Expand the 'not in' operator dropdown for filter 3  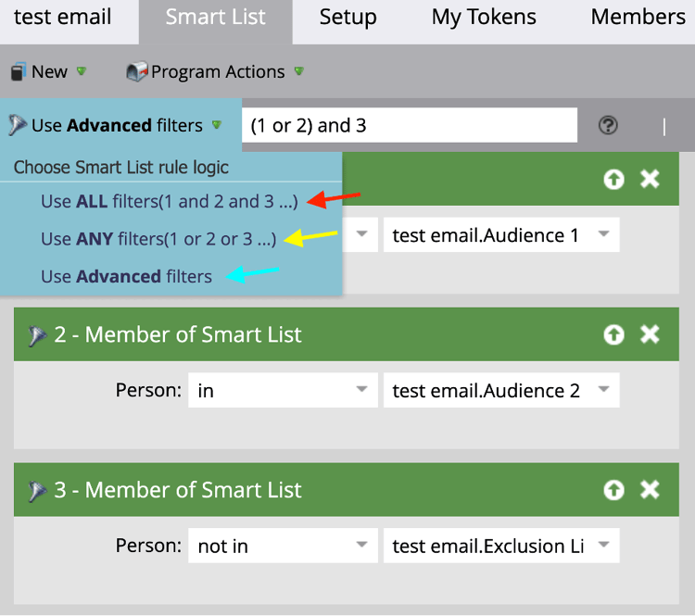(282, 547)
